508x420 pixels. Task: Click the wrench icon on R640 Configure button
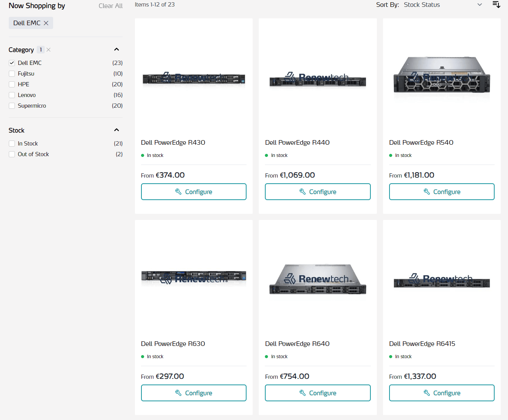click(302, 393)
